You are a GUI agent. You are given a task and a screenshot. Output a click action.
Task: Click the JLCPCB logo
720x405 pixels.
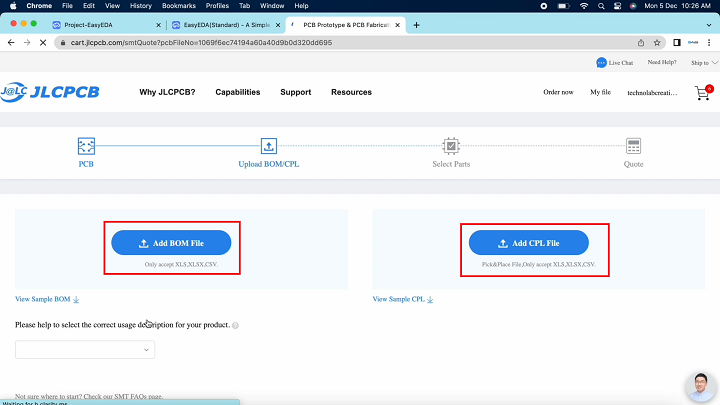tap(50, 92)
